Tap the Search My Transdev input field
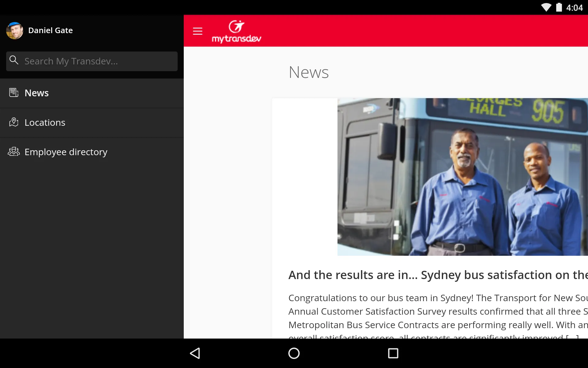Screen dimensions: 588x368 pyautogui.click(x=92, y=61)
